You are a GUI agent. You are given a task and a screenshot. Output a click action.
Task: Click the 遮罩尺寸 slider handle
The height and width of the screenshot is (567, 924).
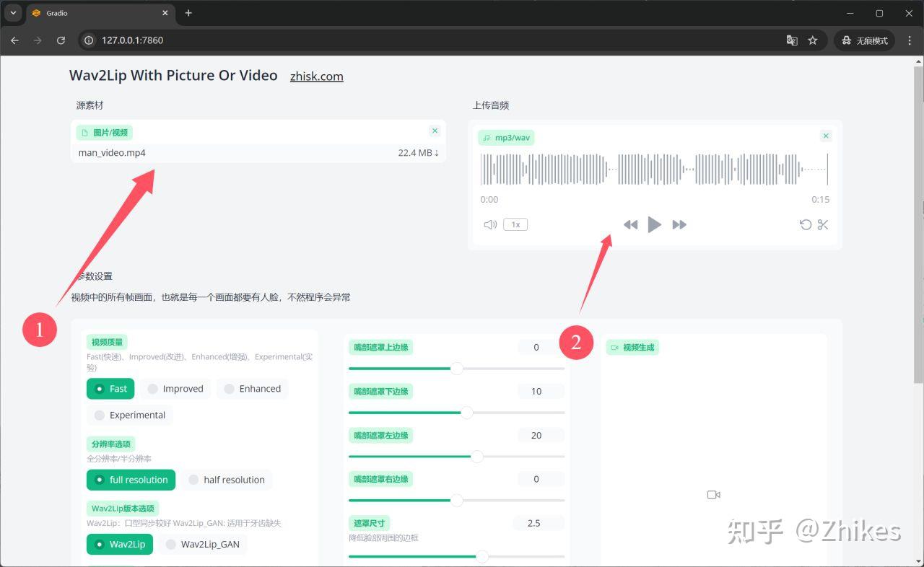pyautogui.click(x=482, y=556)
